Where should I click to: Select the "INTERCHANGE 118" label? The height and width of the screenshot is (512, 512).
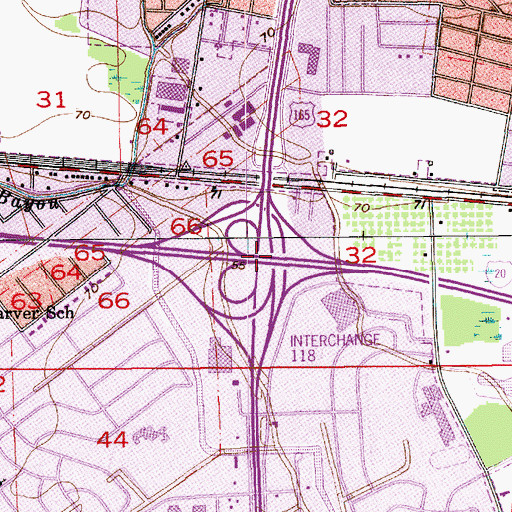pos(335,348)
